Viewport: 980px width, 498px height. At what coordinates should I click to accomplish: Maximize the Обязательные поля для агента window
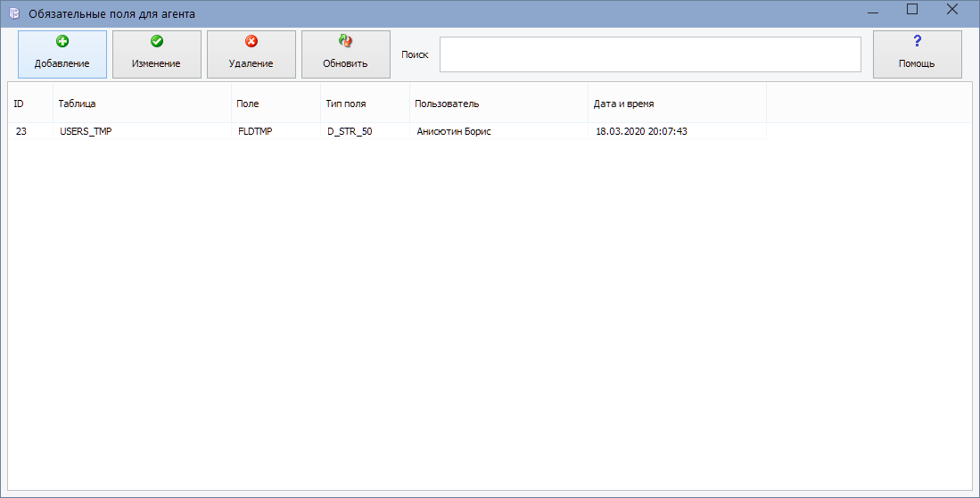(x=912, y=10)
